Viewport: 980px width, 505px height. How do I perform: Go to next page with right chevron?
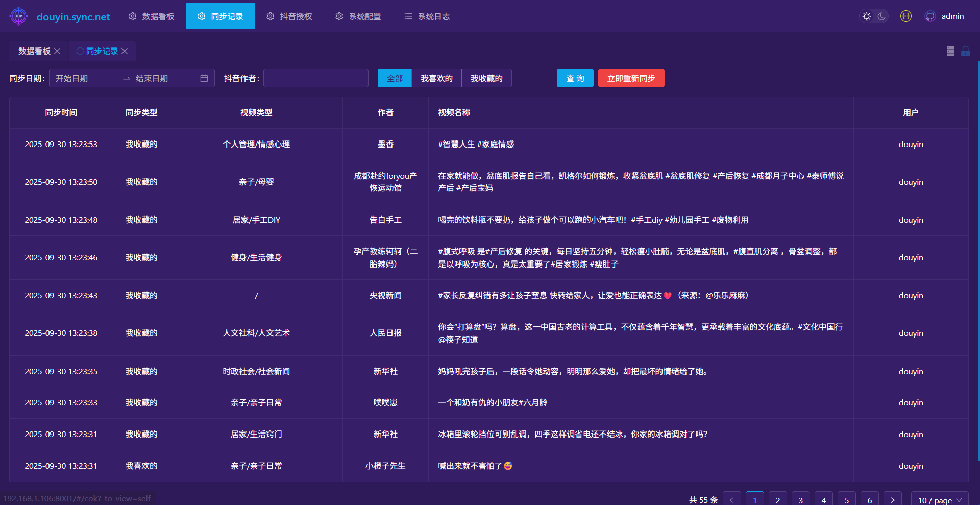click(x=892, y=500)
